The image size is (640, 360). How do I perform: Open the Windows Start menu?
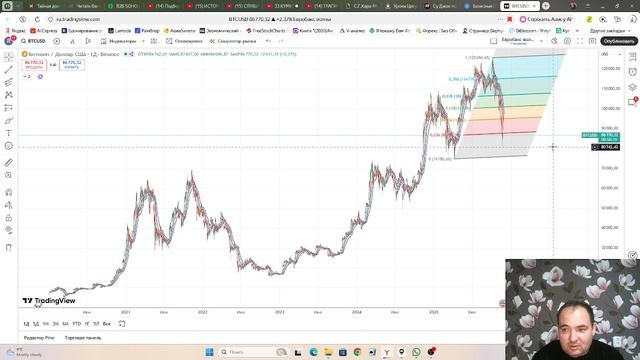(209, 352)
